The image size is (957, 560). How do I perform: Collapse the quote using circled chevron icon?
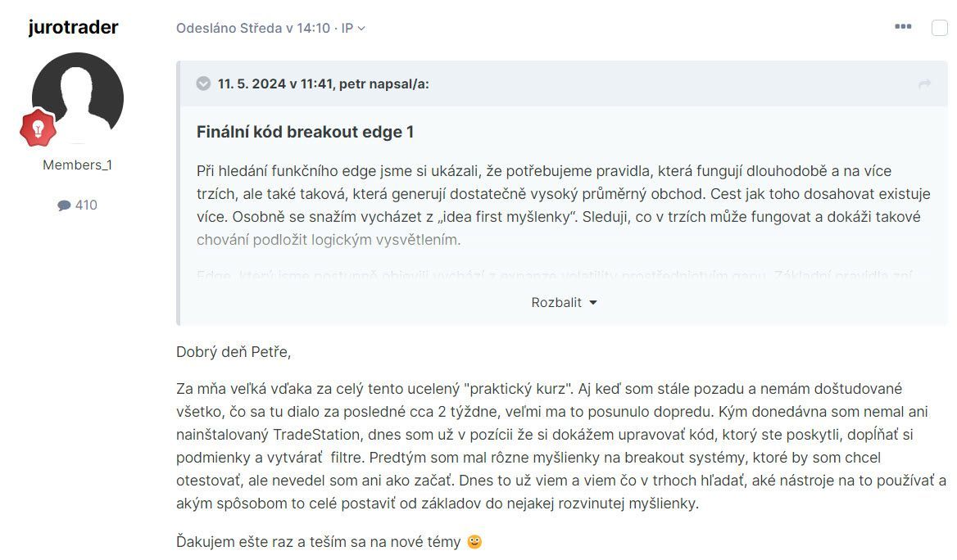[203, 84]
